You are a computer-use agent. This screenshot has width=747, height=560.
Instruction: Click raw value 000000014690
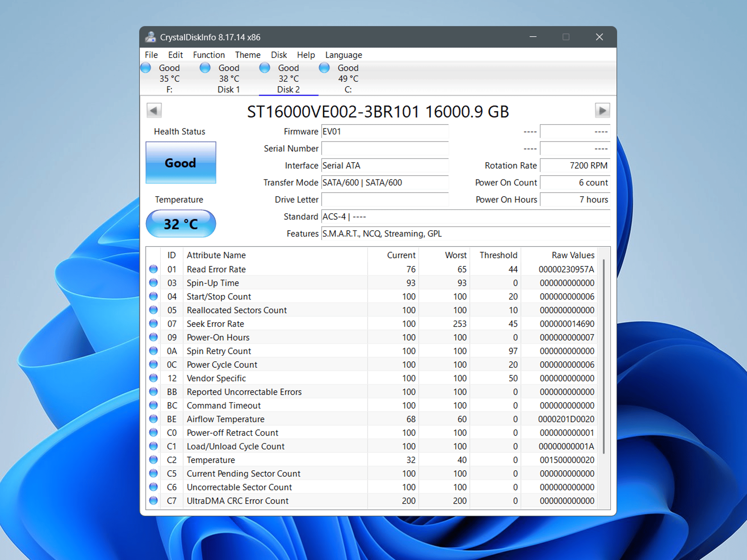point(567,323)
